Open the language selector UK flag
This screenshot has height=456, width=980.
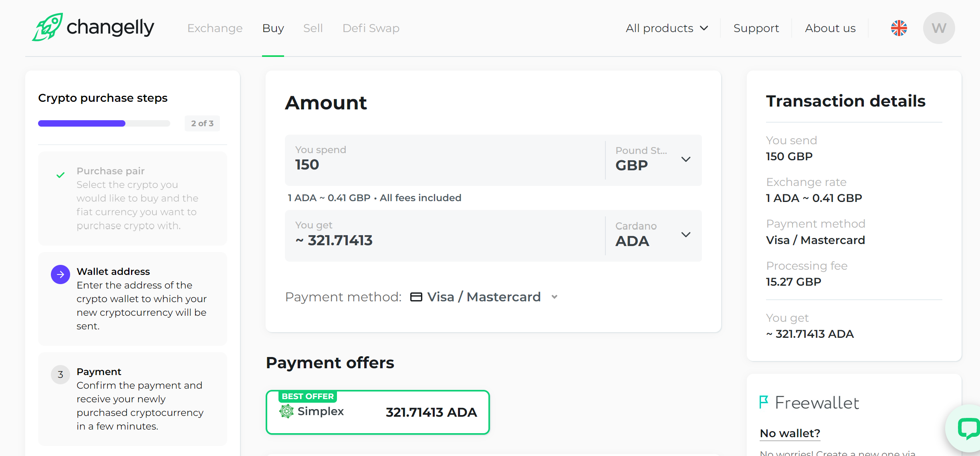pyautogui.click(x=899, y=28)
